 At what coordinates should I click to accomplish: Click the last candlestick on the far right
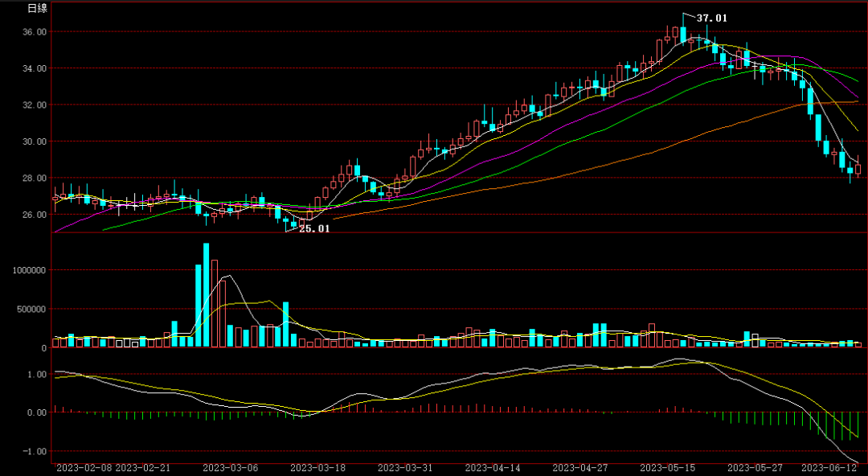(x=858, y=169)
